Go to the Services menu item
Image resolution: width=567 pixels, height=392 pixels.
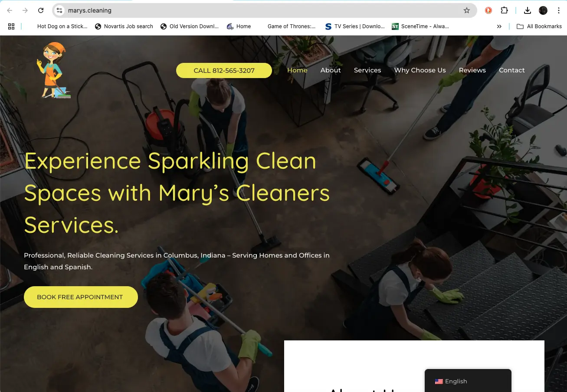(x=367, y=70)
